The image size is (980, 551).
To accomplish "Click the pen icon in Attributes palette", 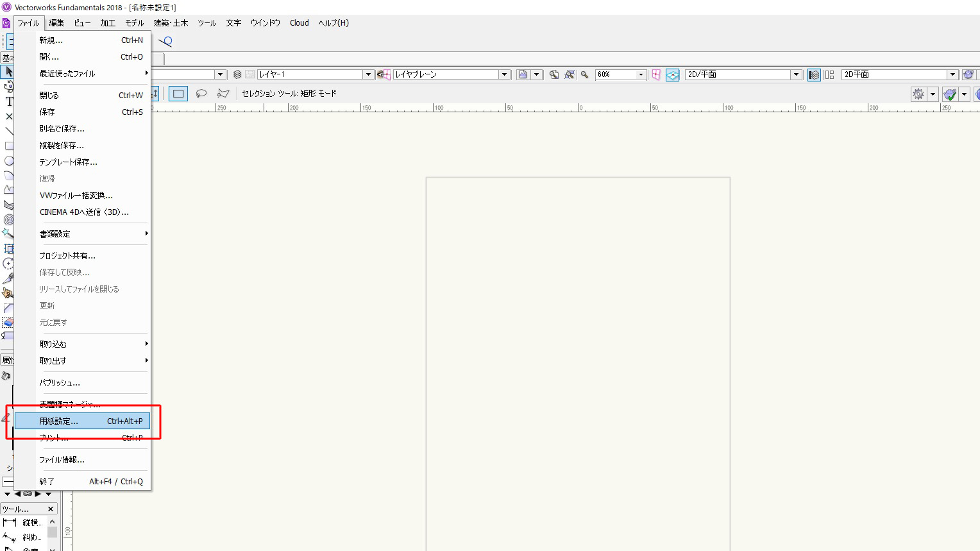I will (6, 418).
